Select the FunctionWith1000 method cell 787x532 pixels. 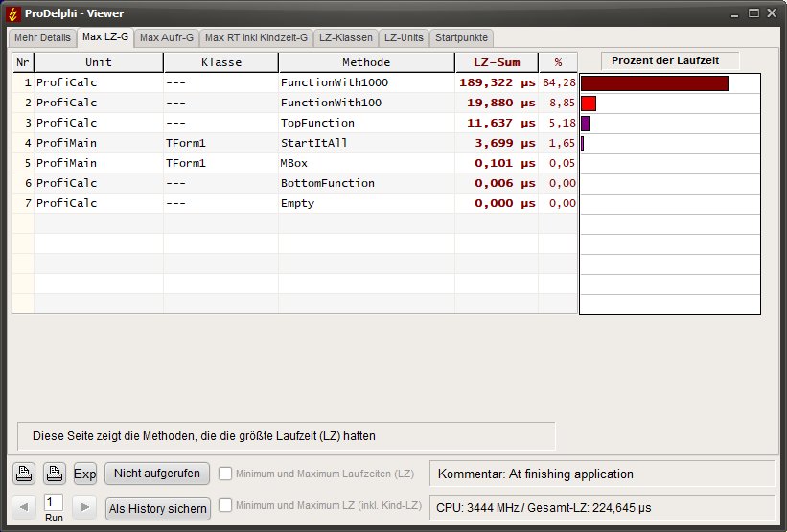click(366, 82)
